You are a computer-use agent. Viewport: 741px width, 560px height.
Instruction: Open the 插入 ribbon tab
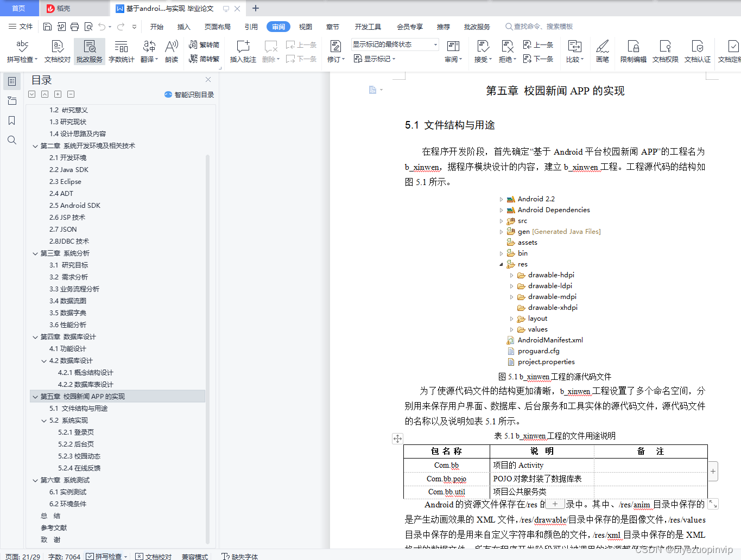[x=184, y=27]
